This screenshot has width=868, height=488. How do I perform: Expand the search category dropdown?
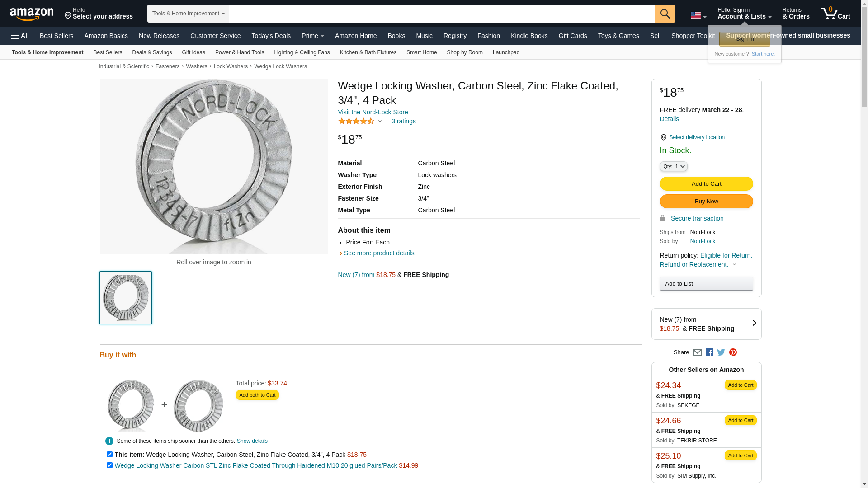pyautogui.click(x=188, y=14)
